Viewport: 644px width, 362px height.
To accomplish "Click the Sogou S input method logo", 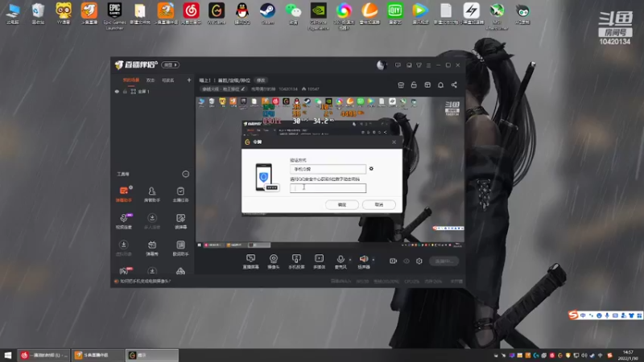I will [x=573, y=315].
